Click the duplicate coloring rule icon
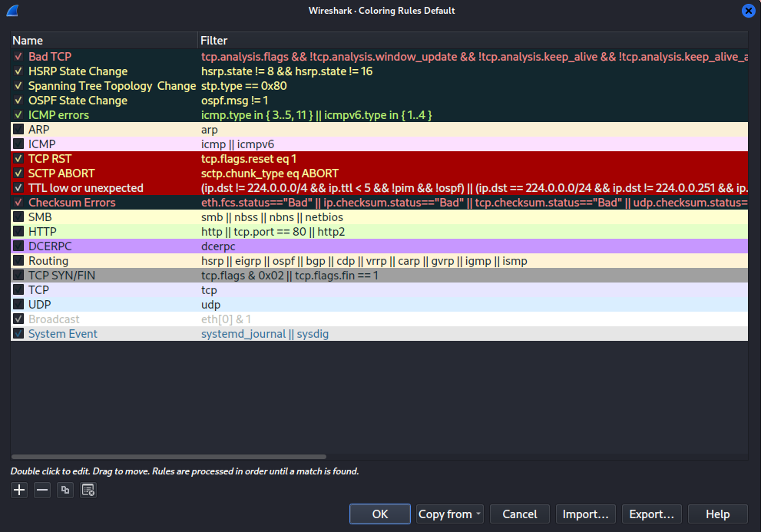761x532 pixels. (65, 489)
